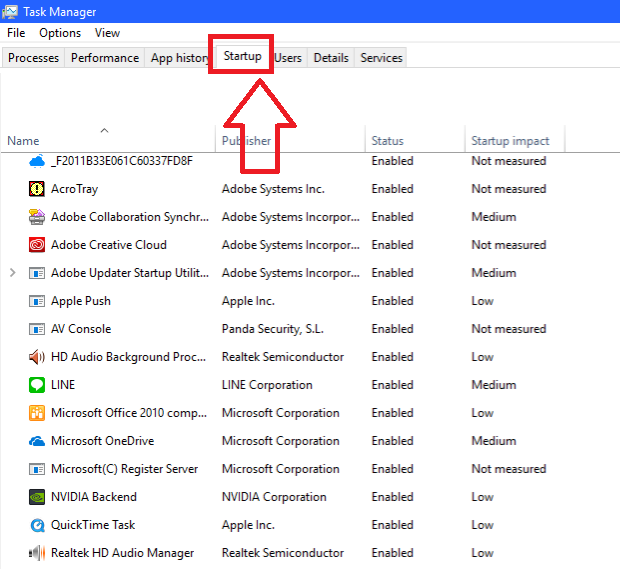The width and height of the screenshot is (620, 569).
Task: Select the HD Audio Background Proc... entry
Action: point(129,357)
